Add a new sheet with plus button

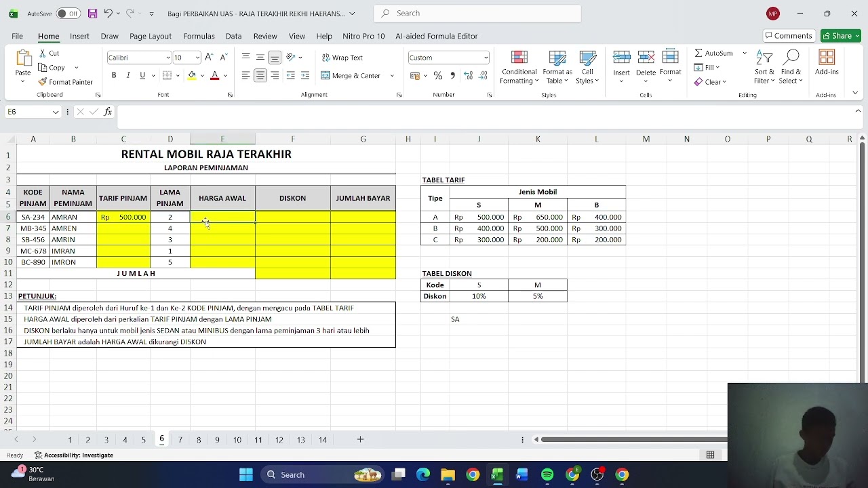360,439
